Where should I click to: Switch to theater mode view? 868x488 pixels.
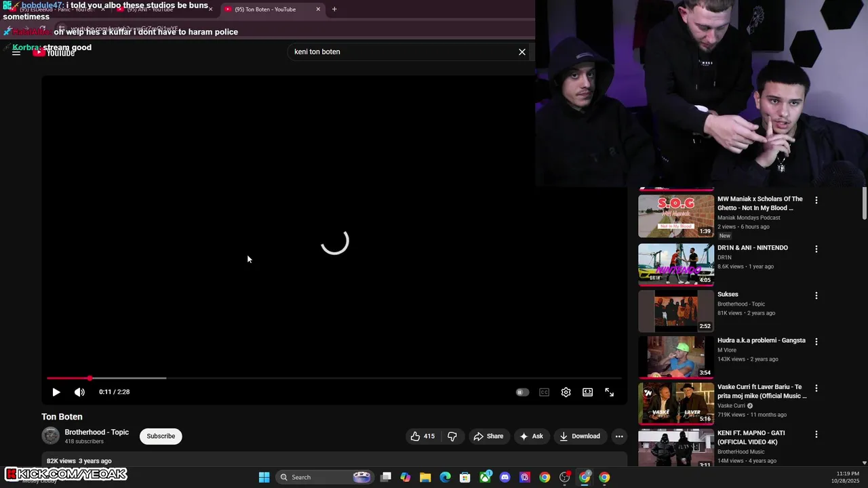coord(587,392)
